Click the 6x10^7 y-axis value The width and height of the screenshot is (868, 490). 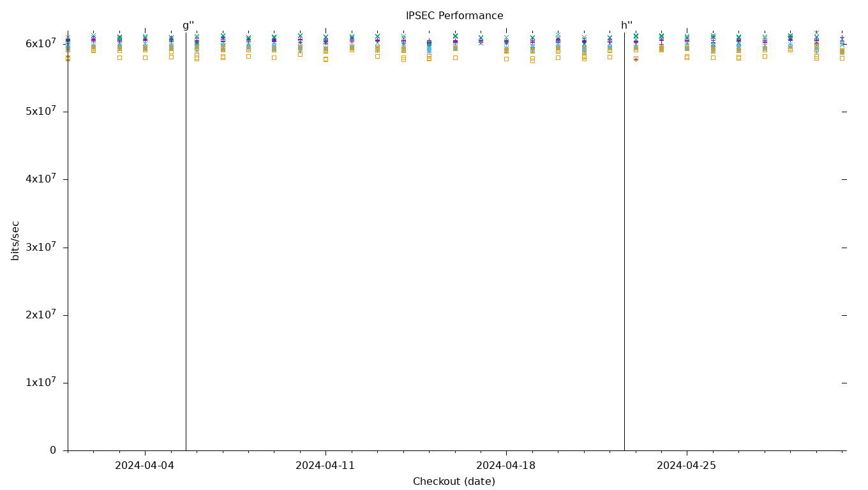click(x=41, y=43)
